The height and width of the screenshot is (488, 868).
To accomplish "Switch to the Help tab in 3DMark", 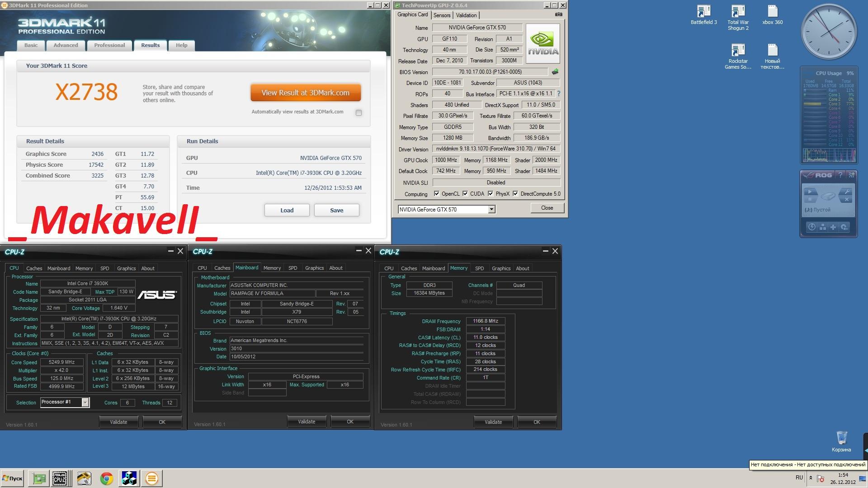I will coord(182,45).
